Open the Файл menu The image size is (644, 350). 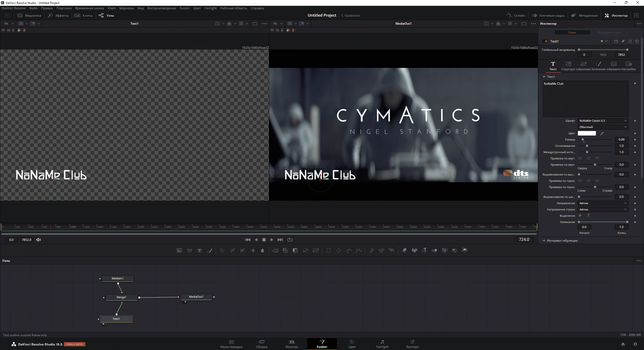33,8
